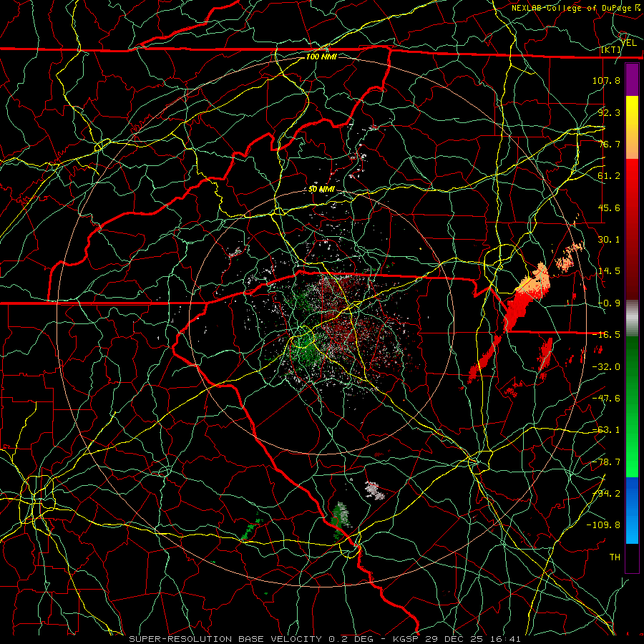Click the 30.1 scale value
The height and width of the screenshot is (644, 644).
(x=609, y=240)
